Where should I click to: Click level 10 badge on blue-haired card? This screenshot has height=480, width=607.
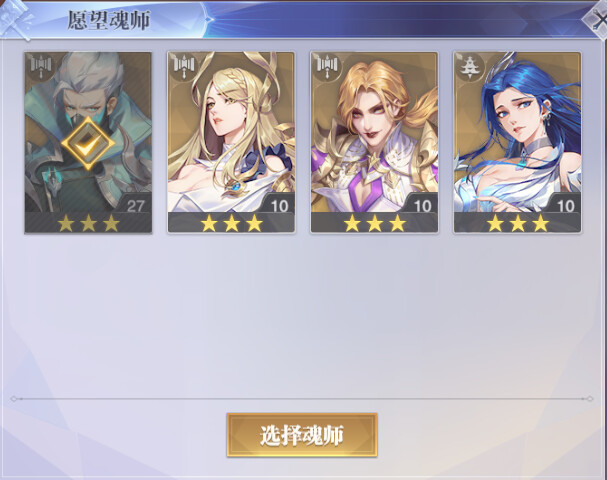click(565, 206)
